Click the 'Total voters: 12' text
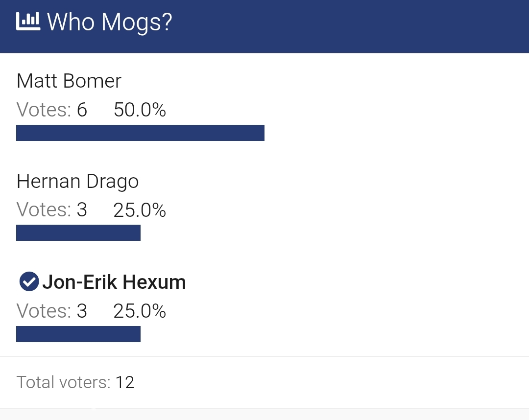Screen dimensions: 529x420 75,382
